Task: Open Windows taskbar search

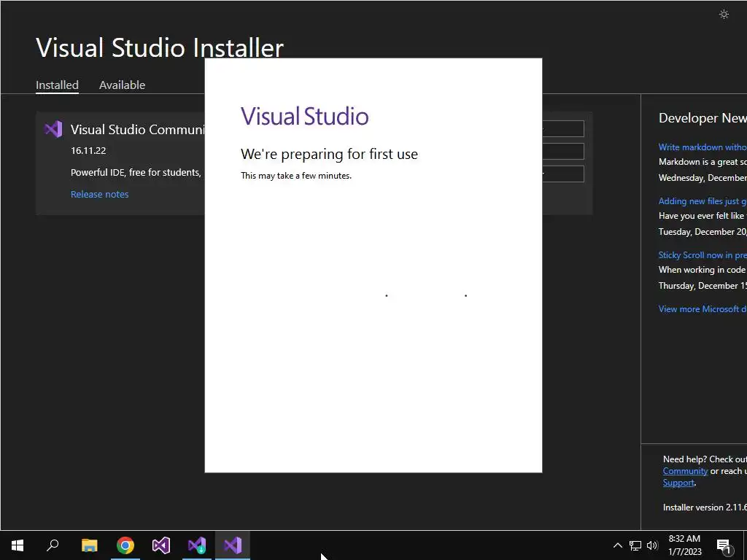Action: pyautogui.click(x=53, y=545)
